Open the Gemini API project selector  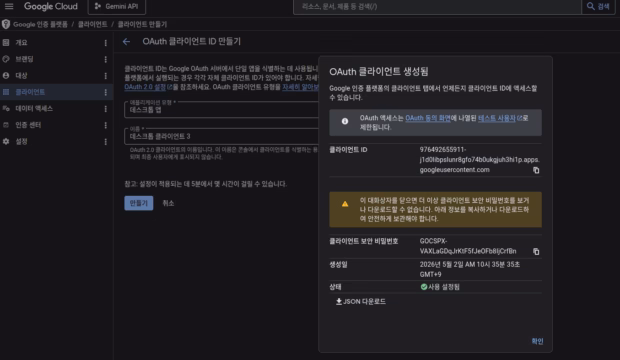116,6
